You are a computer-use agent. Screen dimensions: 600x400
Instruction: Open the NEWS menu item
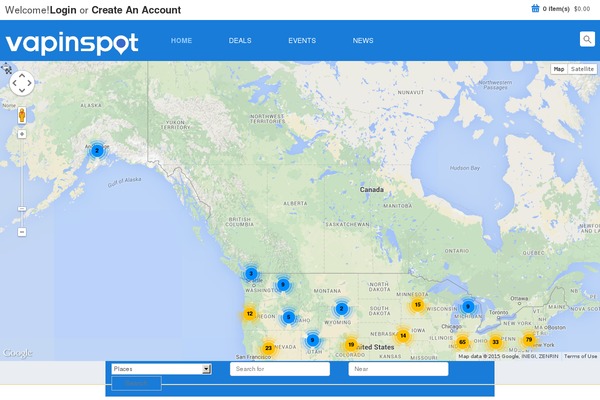(363, 41)
